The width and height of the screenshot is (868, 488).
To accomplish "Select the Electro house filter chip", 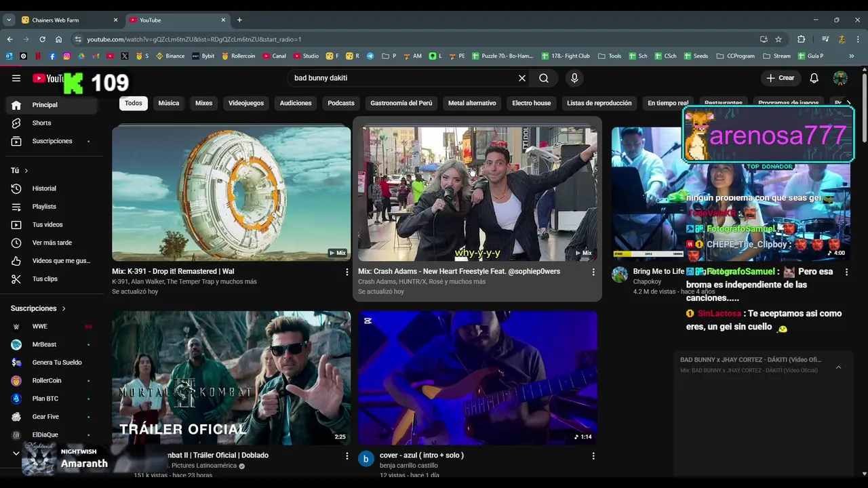I will 532,103.
